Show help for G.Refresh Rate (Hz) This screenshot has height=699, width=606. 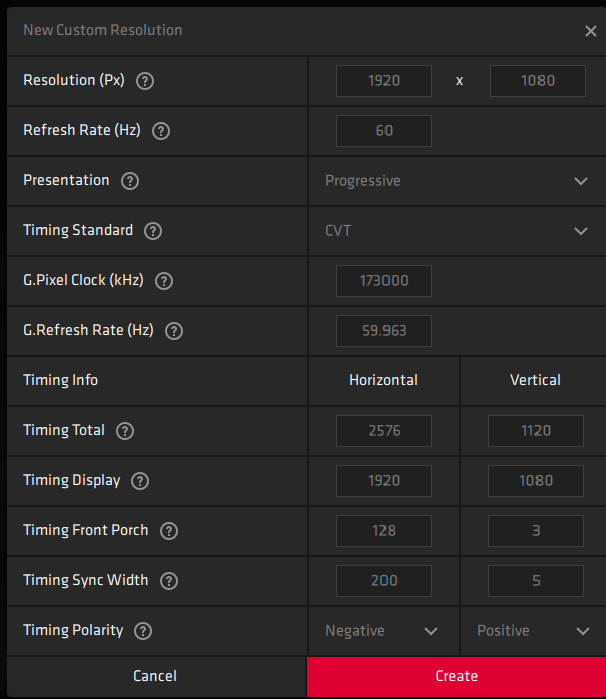point(174,331)
